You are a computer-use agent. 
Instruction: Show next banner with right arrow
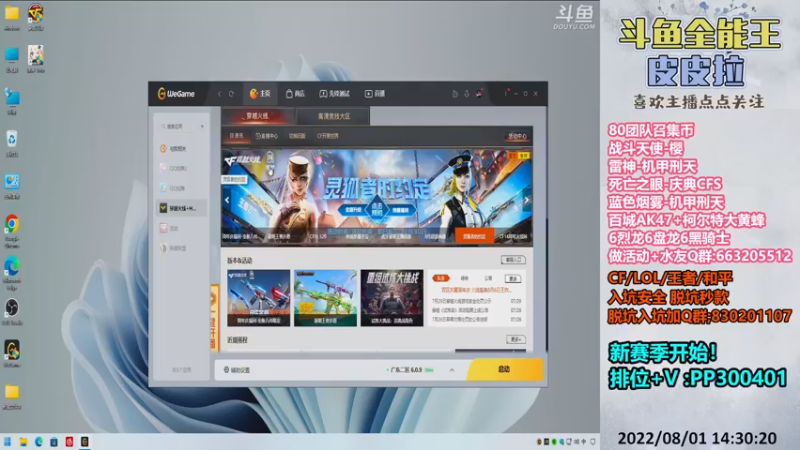click(527, 200)
